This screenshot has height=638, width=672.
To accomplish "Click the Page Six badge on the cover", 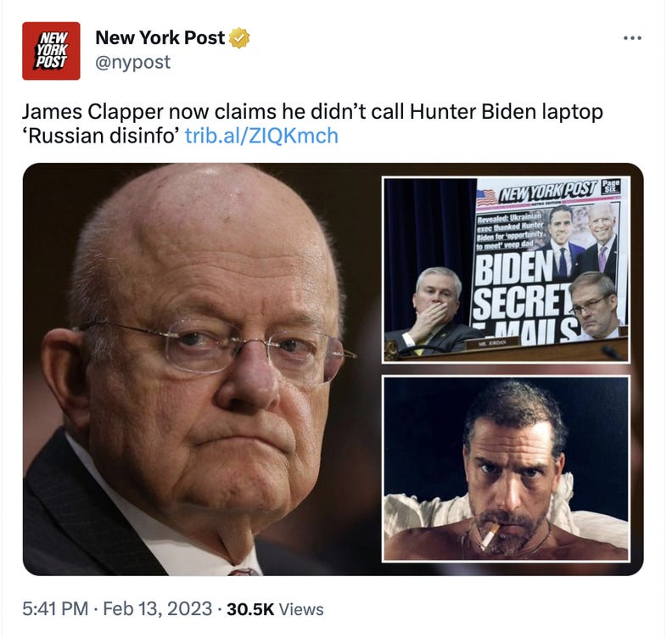I will (x=610, y=187).
